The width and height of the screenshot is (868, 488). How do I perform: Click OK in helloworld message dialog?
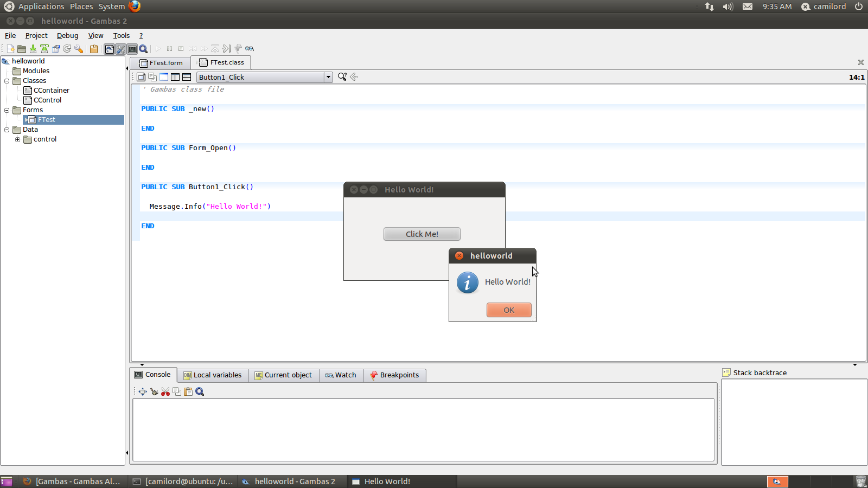click(x=509, y=310)
